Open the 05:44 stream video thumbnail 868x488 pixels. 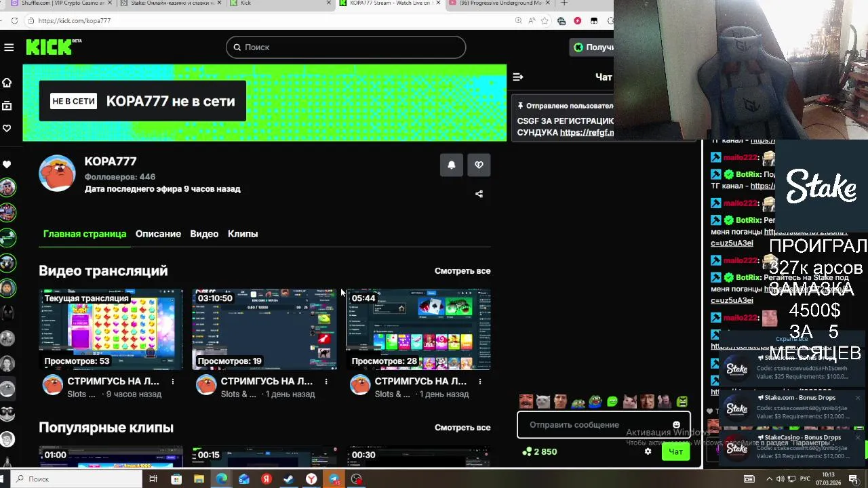point(418,329)
